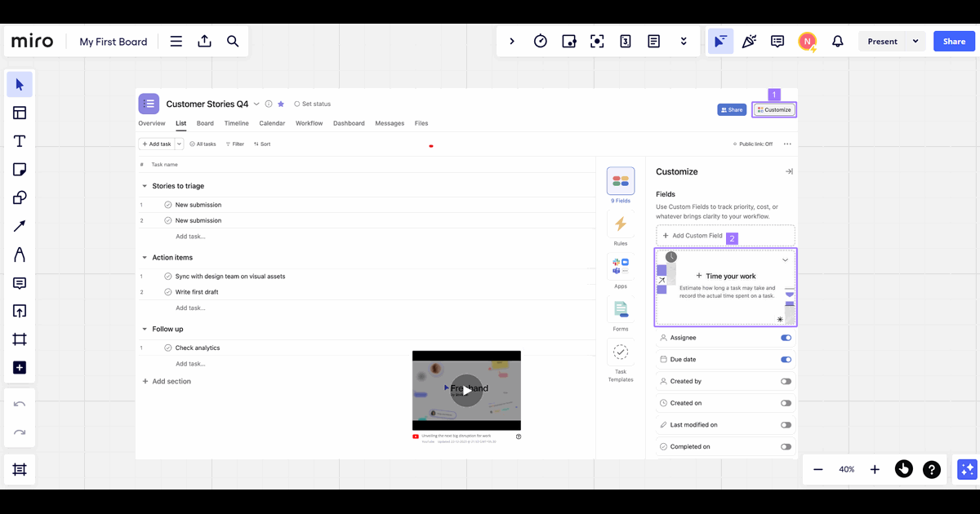980x514 pixels.
Task: Switch to the Timeline tab
Action: pyautogui.click(x=237, y=123)
